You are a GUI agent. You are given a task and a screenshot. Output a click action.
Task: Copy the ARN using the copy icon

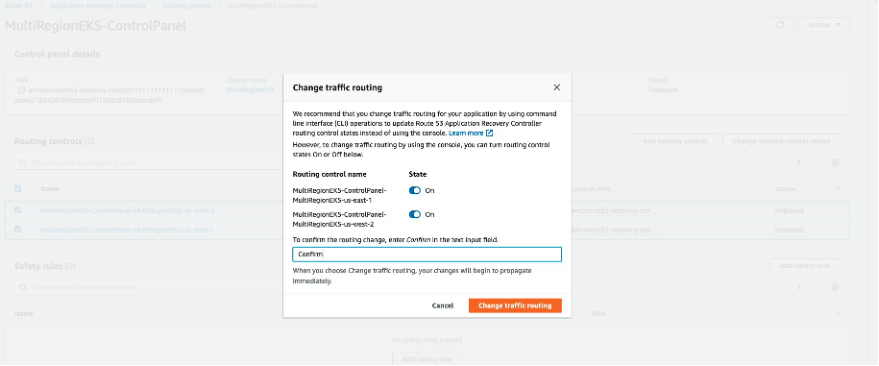(x=20, y=90)
